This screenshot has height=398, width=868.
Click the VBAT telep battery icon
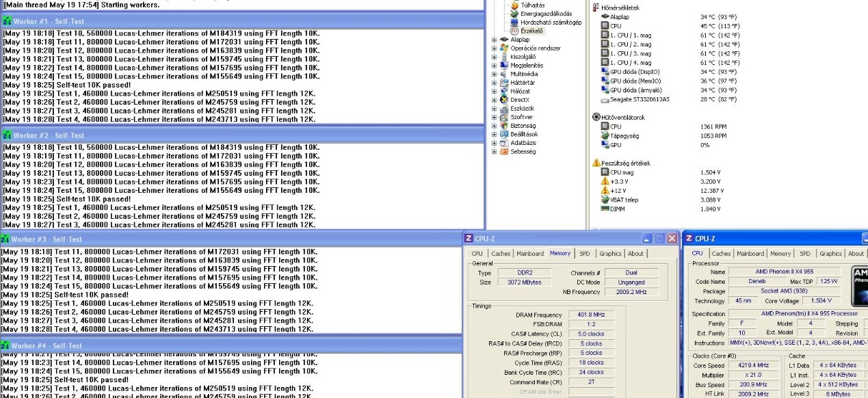tap(605, 200)
